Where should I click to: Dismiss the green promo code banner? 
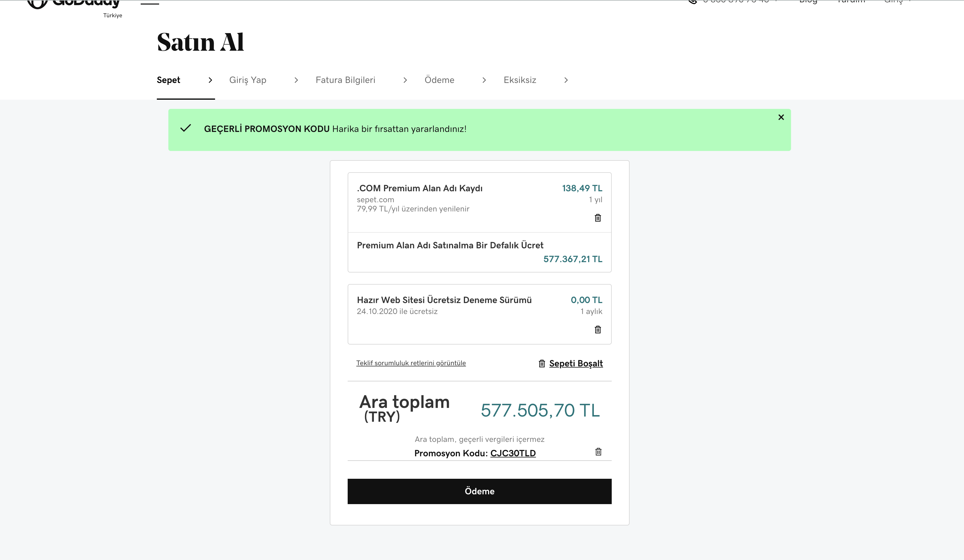coord(781,117)
